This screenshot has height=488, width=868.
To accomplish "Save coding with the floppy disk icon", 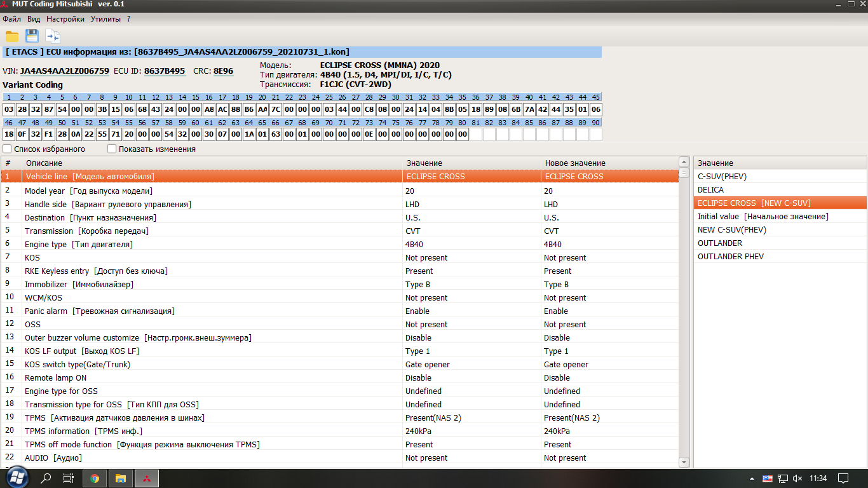I will 32,36.
